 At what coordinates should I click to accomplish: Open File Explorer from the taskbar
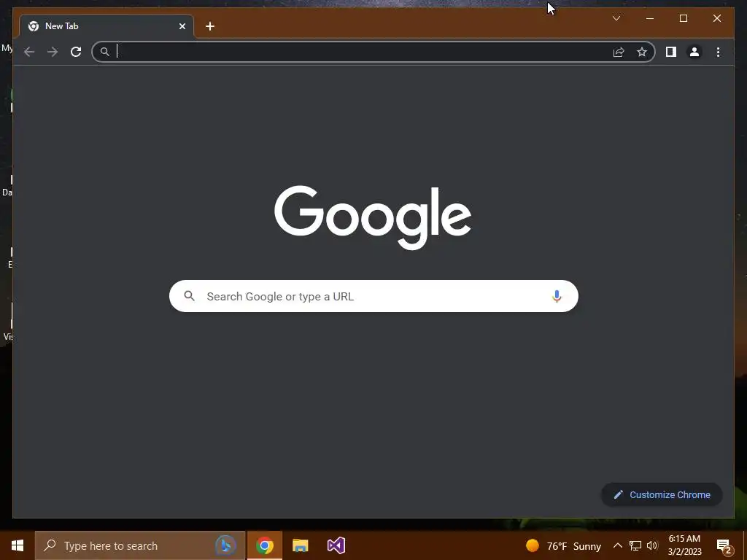(x=300, y=545)
